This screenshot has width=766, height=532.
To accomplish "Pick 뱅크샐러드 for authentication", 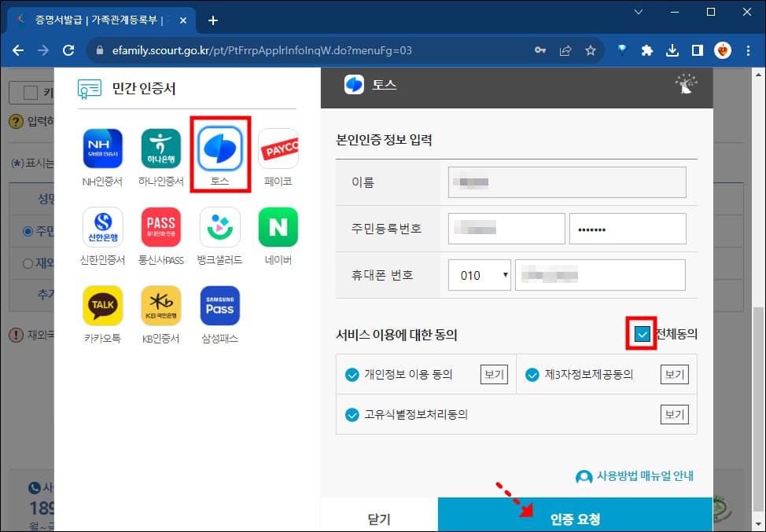I will tap(219, 227).
